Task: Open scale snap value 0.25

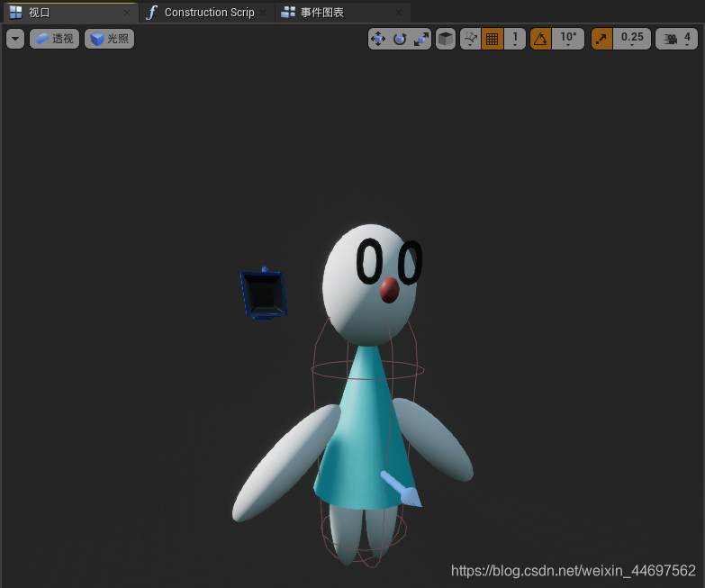Action: tap(632, 39)
